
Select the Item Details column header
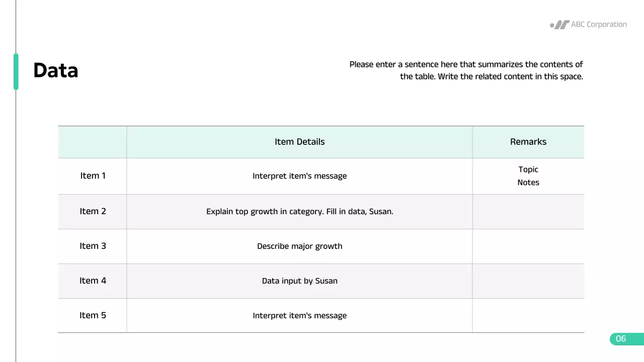click(299, 142)
